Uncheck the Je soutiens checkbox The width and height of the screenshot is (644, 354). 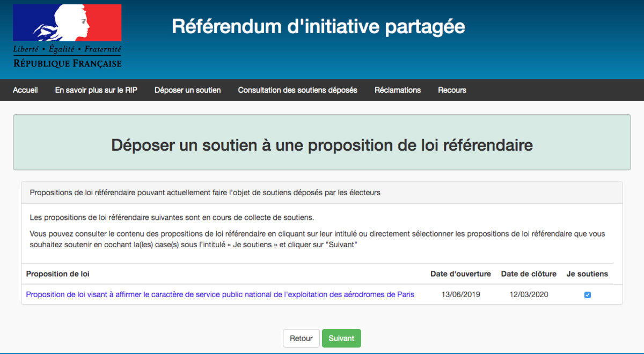587,295
